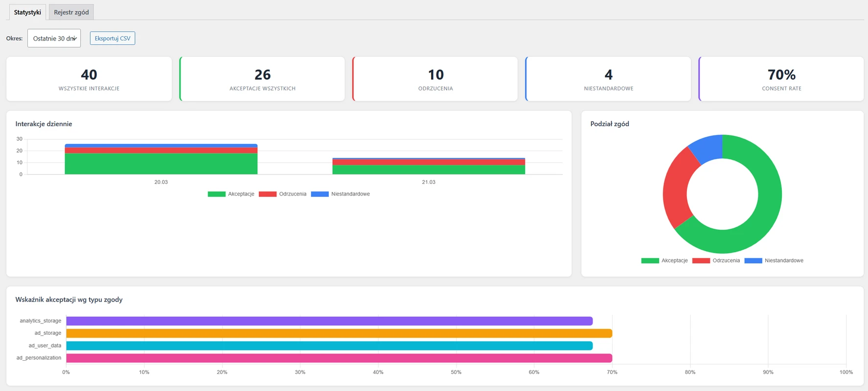Toggle Odrzucenia legend in daily interactions chart

pos(283,194)
